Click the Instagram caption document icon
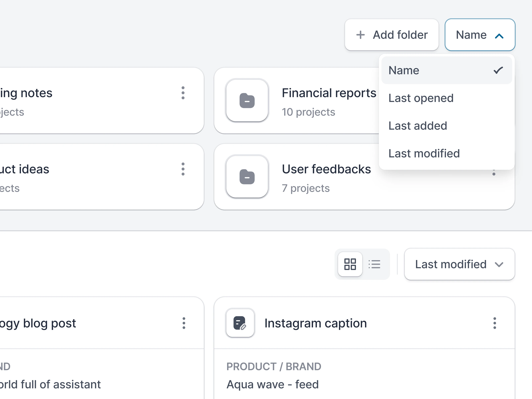The height and width of the screenshot is (399, 532). (240, 323)
